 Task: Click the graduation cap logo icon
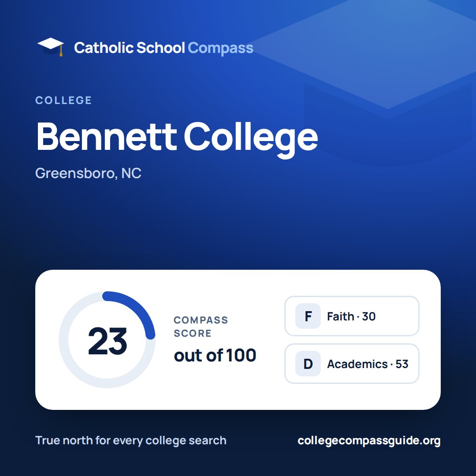(x=50, y=47)
